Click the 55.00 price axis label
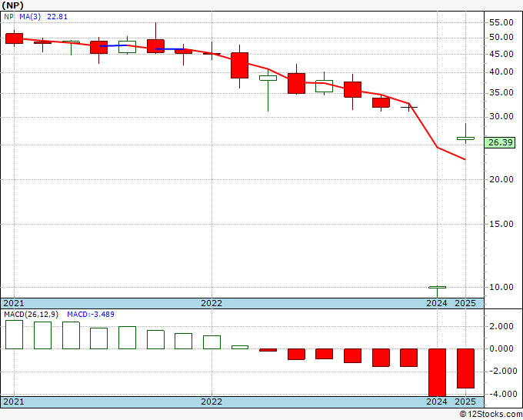Viewport: 523px width, 420px height. coord(501,22)
